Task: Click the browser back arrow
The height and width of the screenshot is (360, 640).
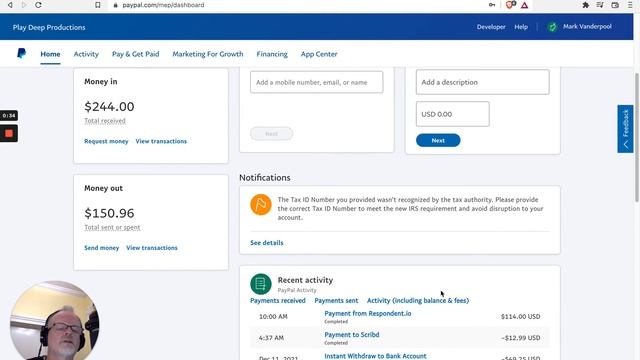Action: point(10,5)
